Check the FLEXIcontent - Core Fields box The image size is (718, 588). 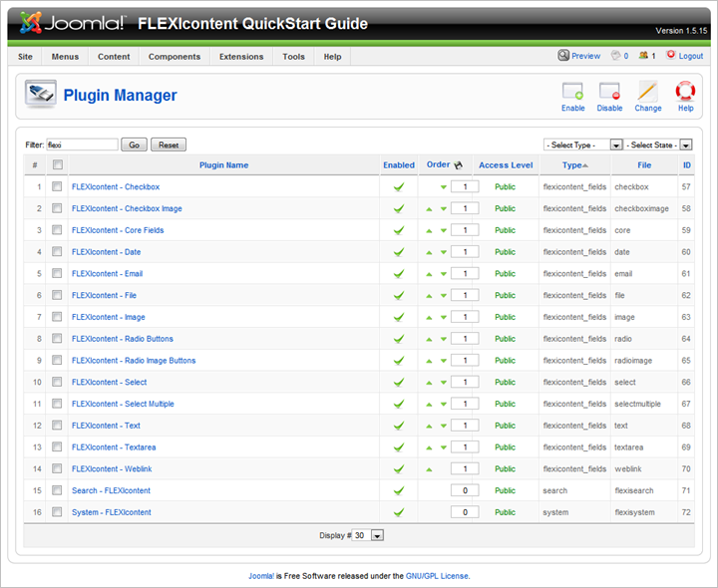[57, 229]
